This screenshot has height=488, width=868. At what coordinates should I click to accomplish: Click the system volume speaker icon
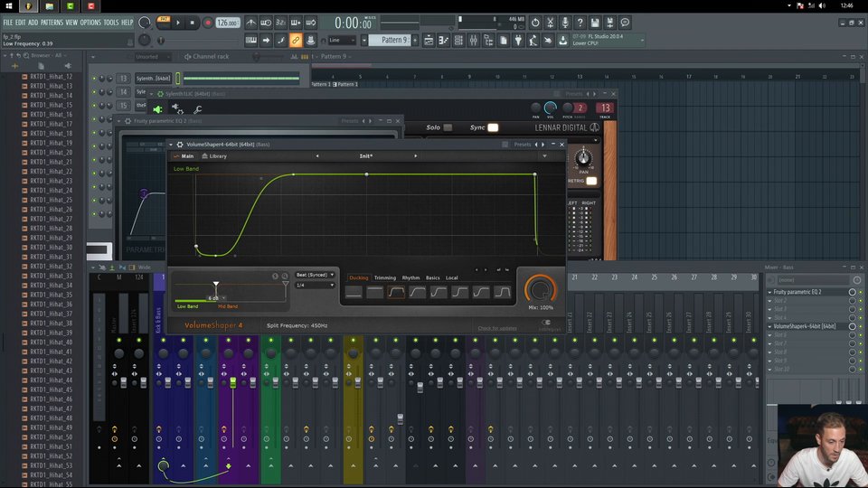coord(822,5)
